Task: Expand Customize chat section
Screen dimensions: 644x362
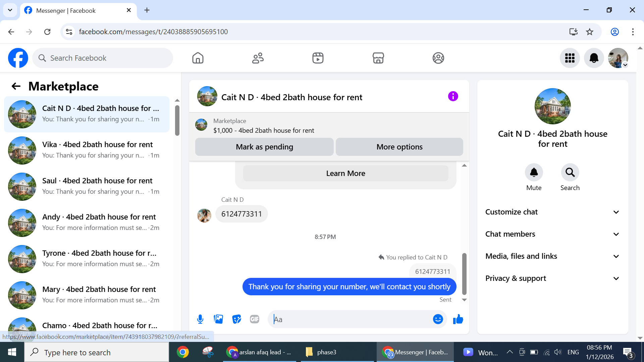Action: click(x=552, y=212)
